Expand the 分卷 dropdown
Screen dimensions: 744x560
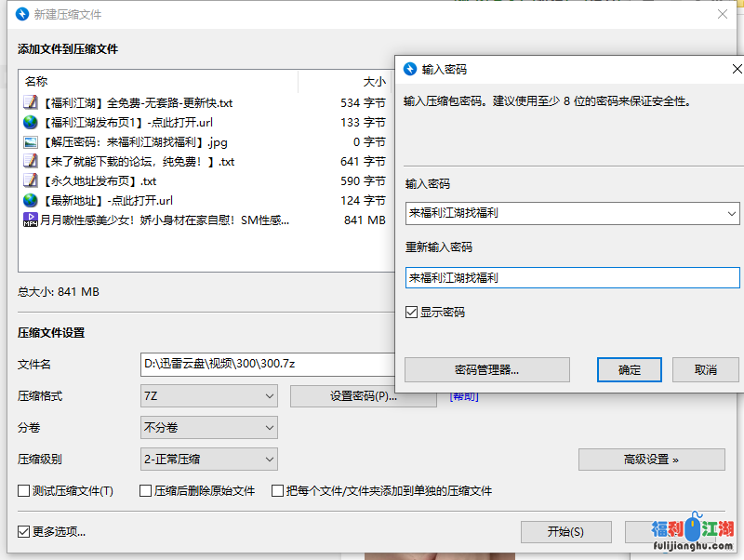coord(208,428)
